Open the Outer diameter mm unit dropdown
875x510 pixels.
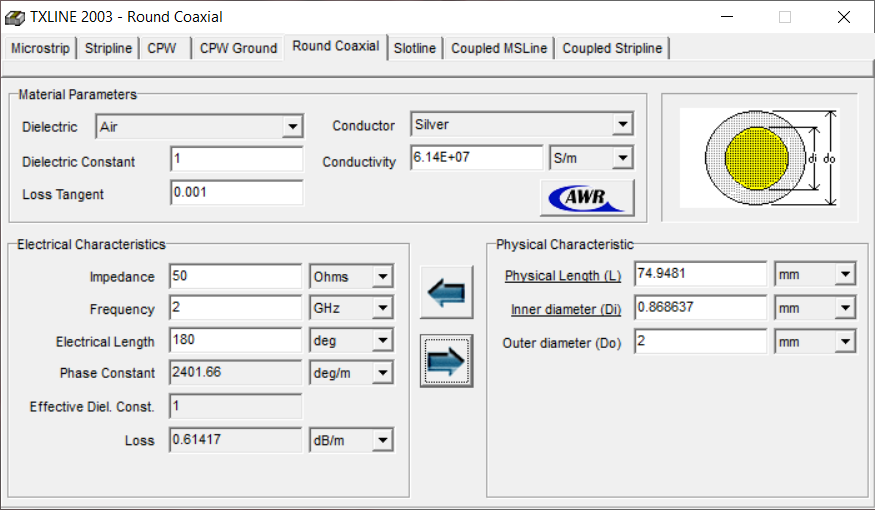845,341
